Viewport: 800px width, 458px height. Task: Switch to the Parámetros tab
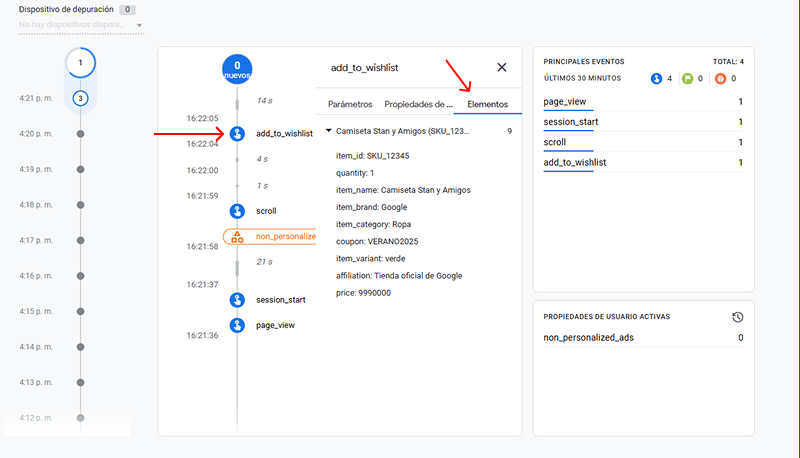pos(350,104)
